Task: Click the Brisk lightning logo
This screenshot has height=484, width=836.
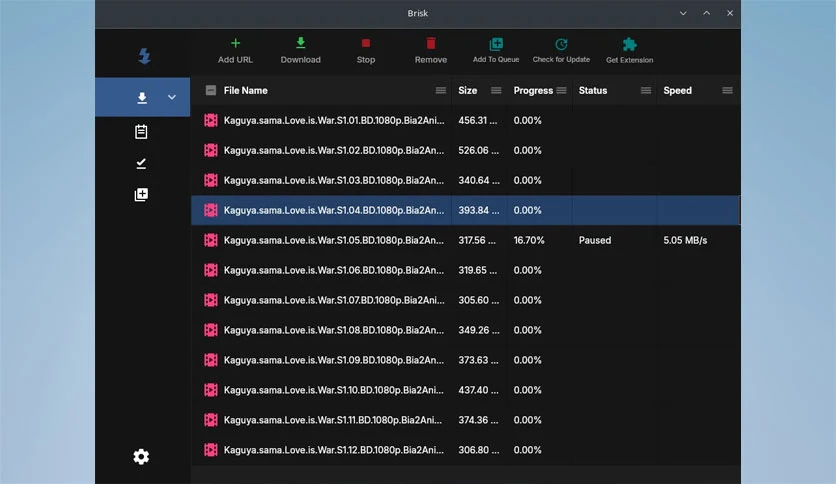Action: pos(144,56)
